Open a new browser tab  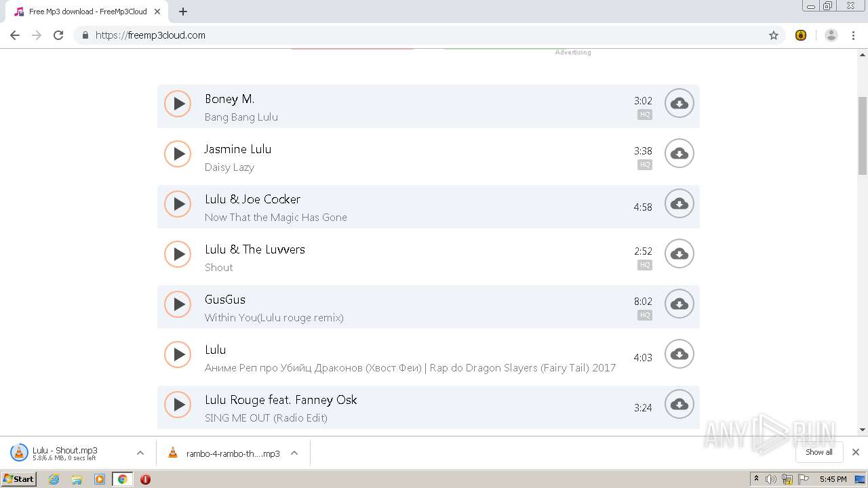point(183,12)
